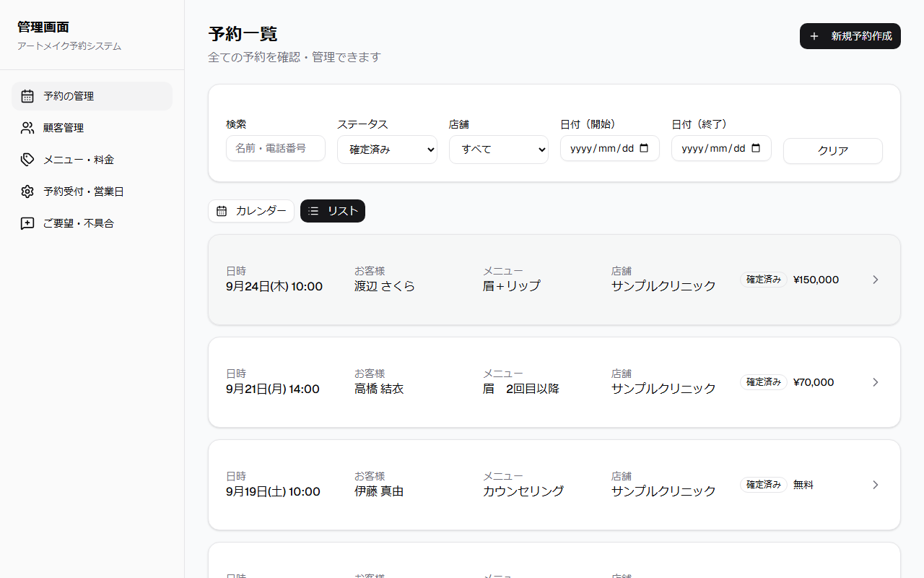This screenshot has width=924, height=578.
Task: Select 予約受付・営業日 sidebar item
Action: (92, 191)
